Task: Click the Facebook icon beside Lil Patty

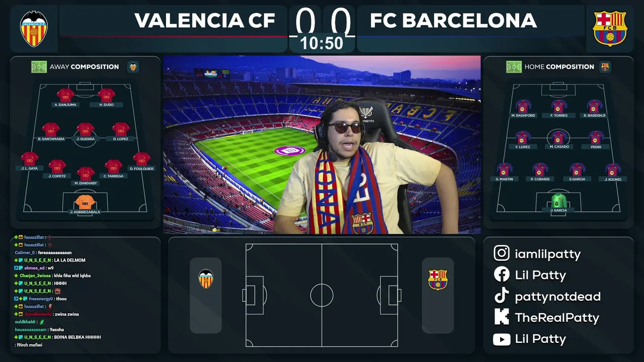Action: [x=502, y=275]
